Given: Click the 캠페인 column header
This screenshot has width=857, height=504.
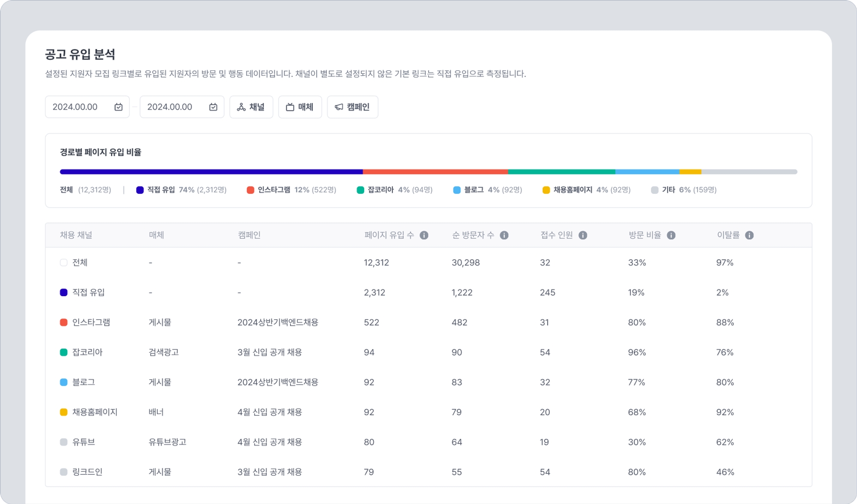Looking at the screenshot, I should coord(249,235).
